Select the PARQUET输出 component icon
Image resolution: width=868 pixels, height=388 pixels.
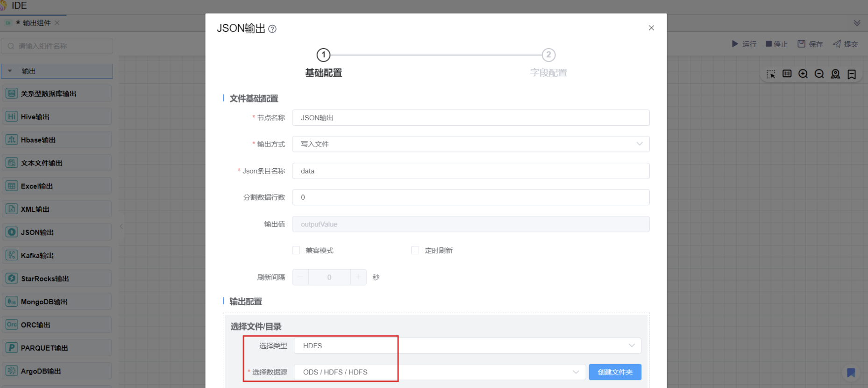pyautogui.click(x=12, y=348)
